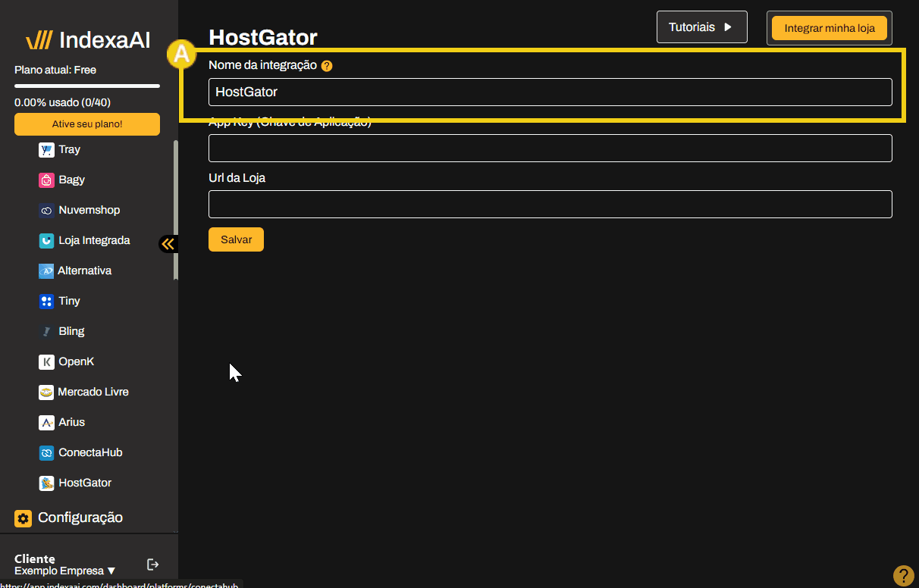Open the Bagy integration page

71,180
